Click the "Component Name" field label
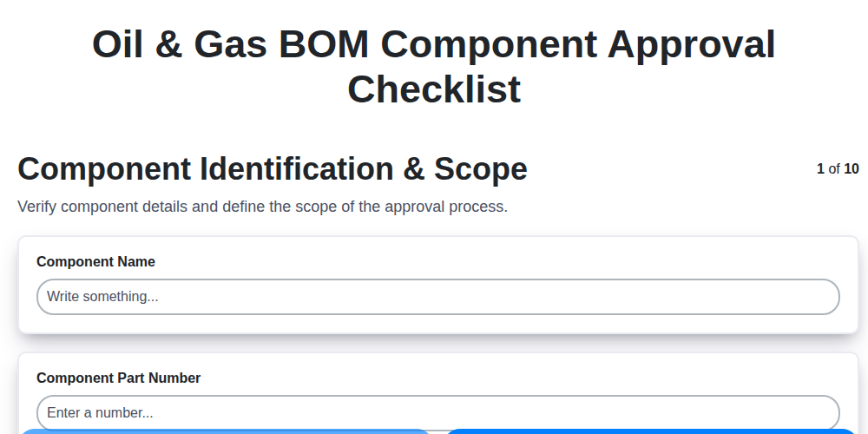 click(x=95, y=262)
